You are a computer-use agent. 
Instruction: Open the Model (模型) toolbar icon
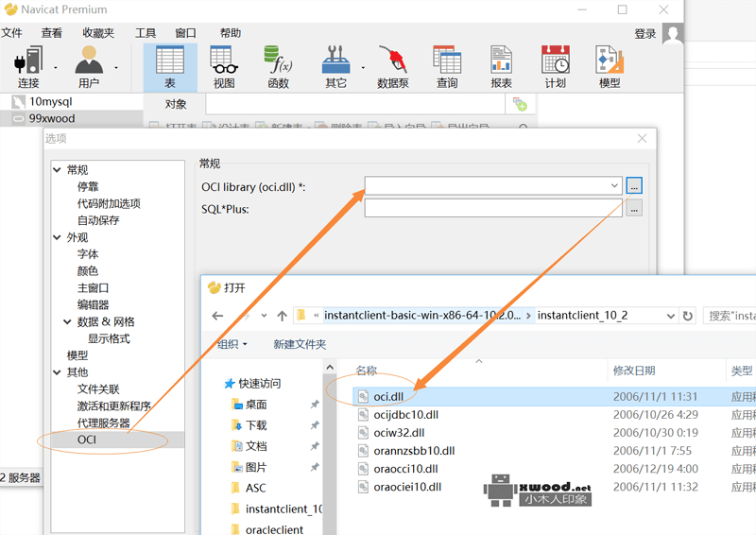(610, 67)
